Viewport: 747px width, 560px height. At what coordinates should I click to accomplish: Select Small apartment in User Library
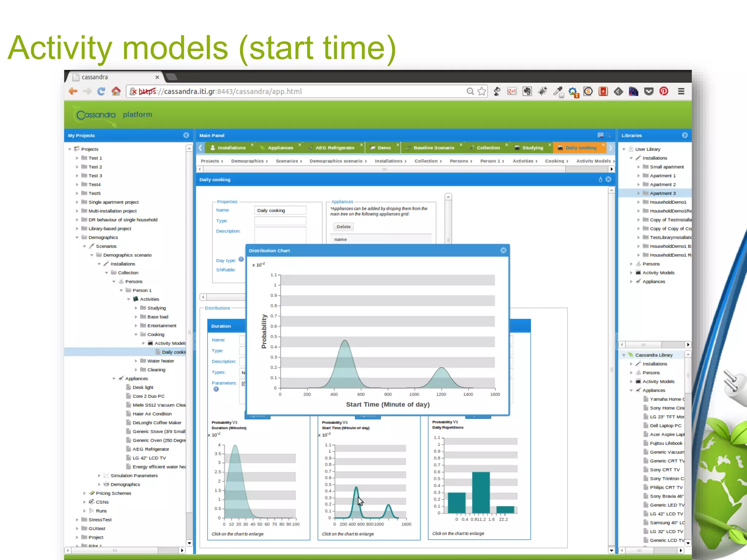point(666,167)
